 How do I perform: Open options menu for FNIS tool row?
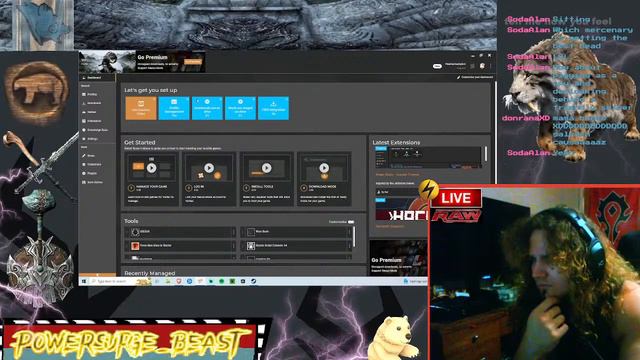click(x=234, y=246)
